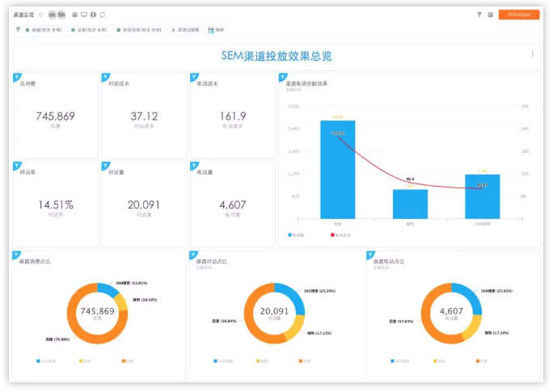Click the refresh icon in the header
Viewport: 553px width, 392px height.
(103, 15)
